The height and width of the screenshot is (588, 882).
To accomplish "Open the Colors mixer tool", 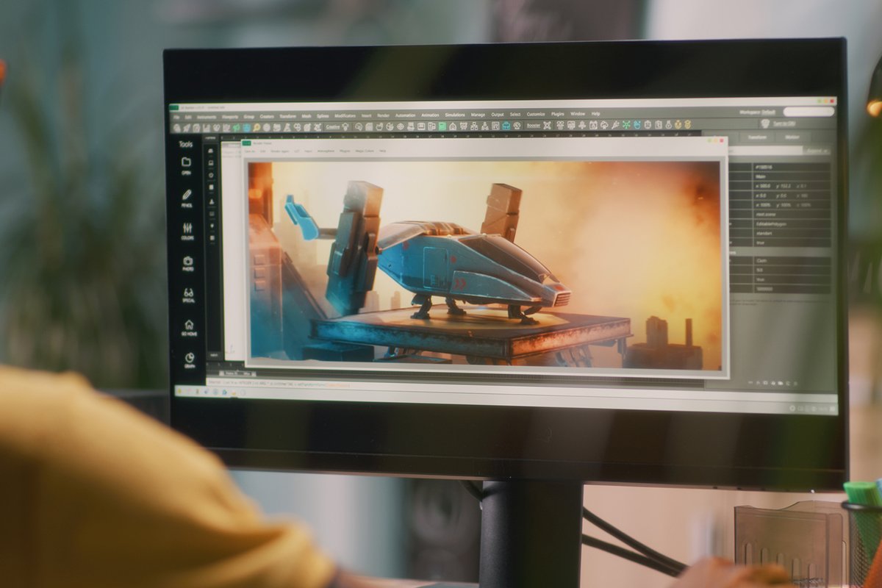I will point(187,231).
